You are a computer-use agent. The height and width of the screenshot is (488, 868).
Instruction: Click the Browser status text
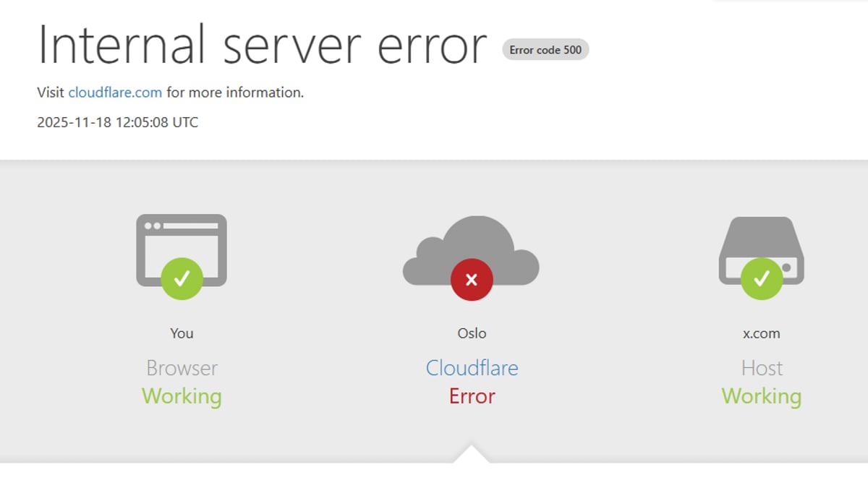pos(182,368)
